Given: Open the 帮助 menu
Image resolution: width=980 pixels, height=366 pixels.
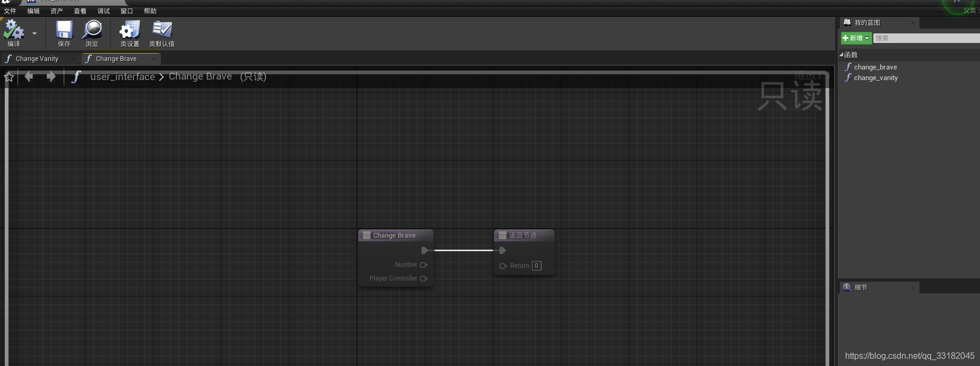Looking at the screenshot, I should click(150, 11).
